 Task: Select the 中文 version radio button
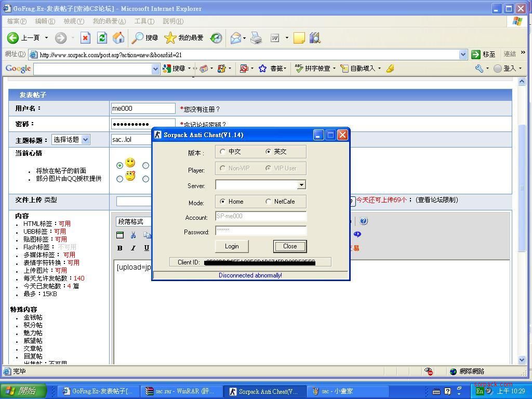pos(223,152)
